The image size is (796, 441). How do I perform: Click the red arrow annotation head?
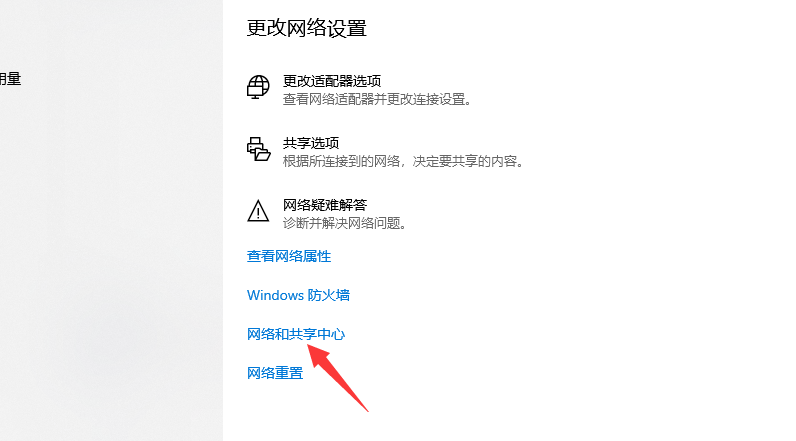[x=317, y=353]
